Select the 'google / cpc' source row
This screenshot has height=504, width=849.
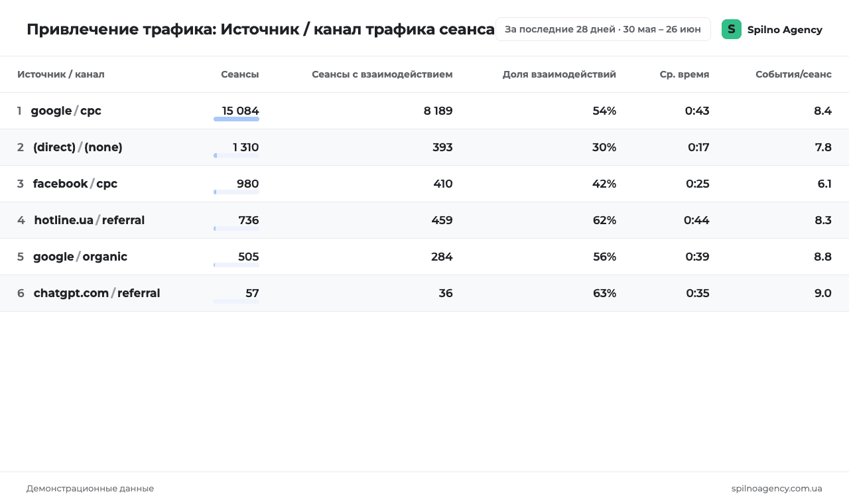pos(424,111)
